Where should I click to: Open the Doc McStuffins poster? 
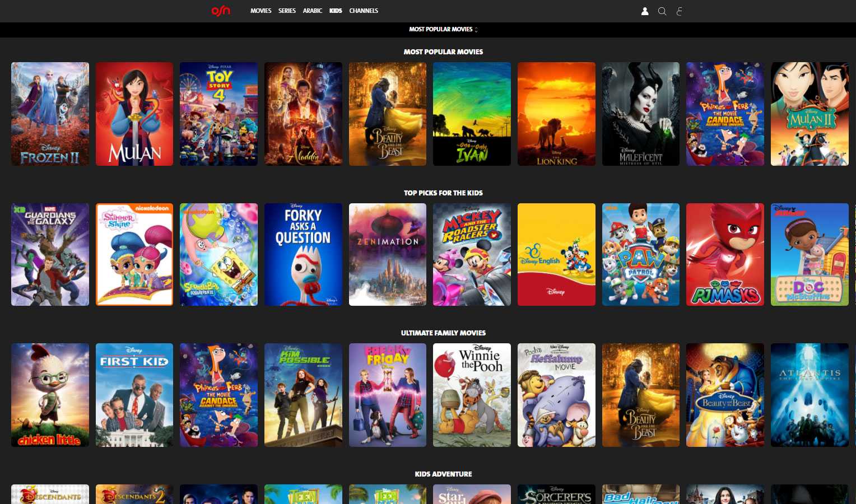[x=810, y=254]
